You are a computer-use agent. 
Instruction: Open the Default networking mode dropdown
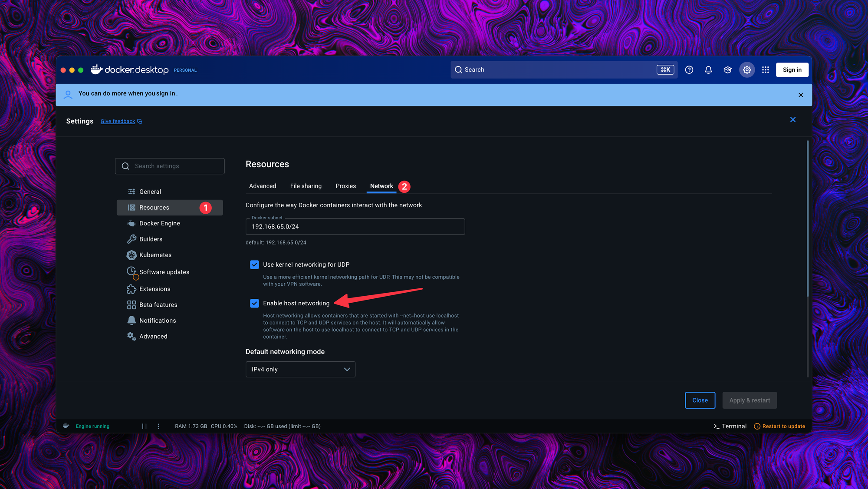click(x=300, y=369)
